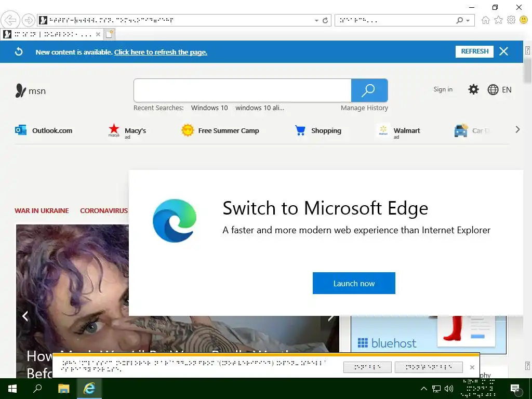Open volume speaker tray icon
This screenshot has width=532, height=399.
(x=449, y=389)
